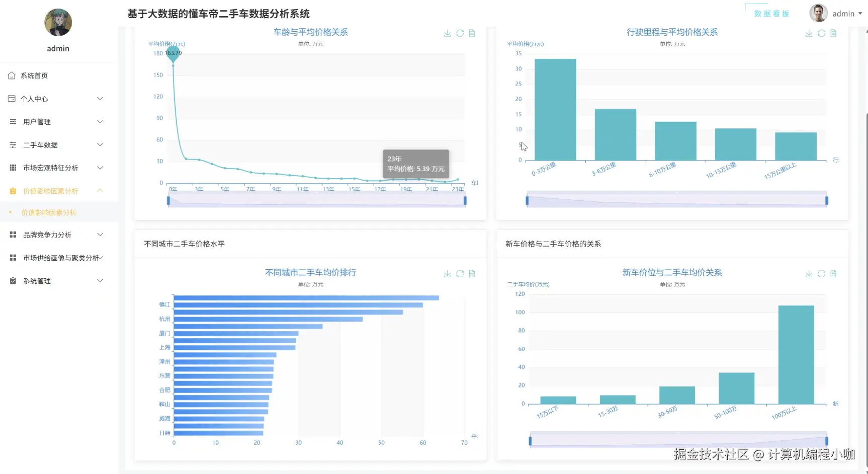The height and width of the screenshot is (474, 868).
Task: Click the 系统管理 checklist icon
Action: 13,281
